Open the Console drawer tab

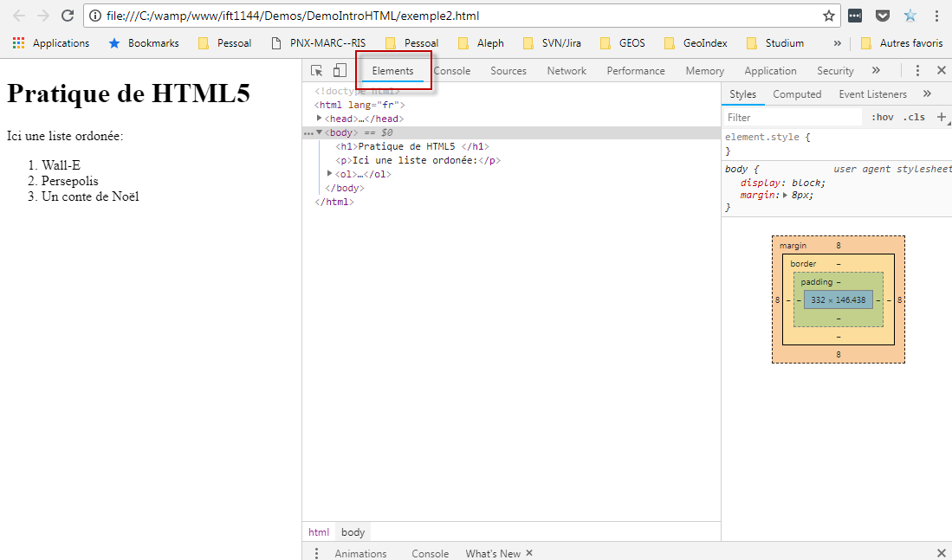pyautogui.click(x=430, y=553)
